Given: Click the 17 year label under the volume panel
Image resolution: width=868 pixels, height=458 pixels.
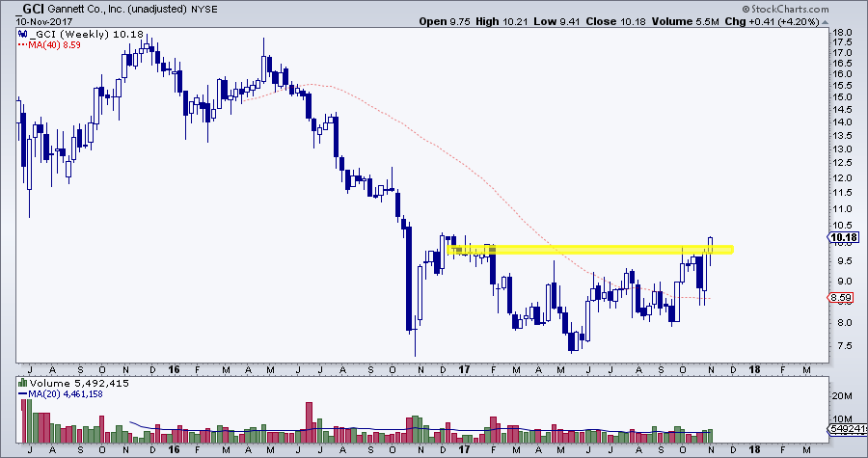Looking at the screenshot, I should [x=464, y=448].
